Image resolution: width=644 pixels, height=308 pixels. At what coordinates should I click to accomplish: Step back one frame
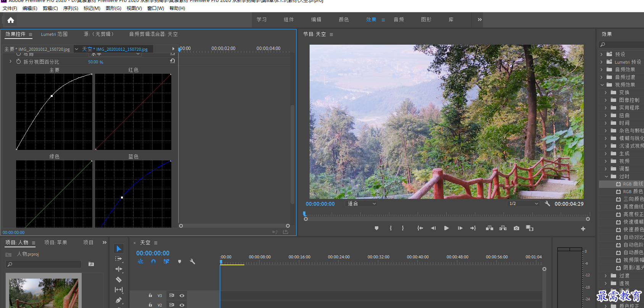(x=433, y=228)
